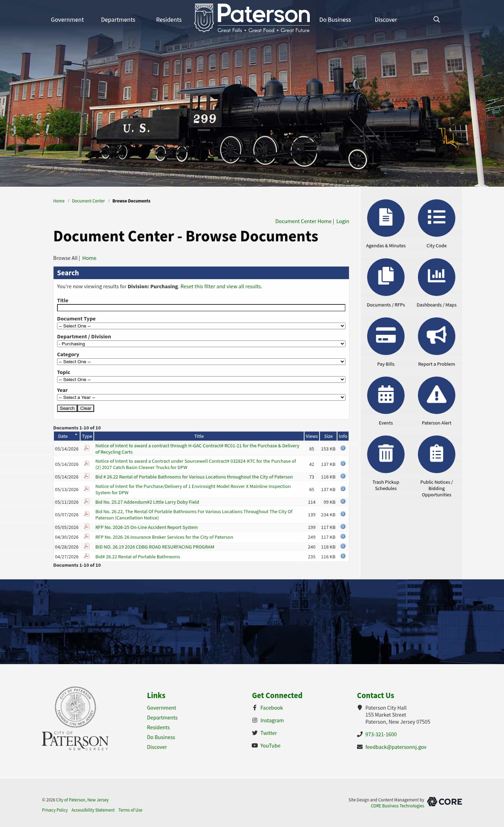
Task: Open the Discover menu
Action: [386, 20]
